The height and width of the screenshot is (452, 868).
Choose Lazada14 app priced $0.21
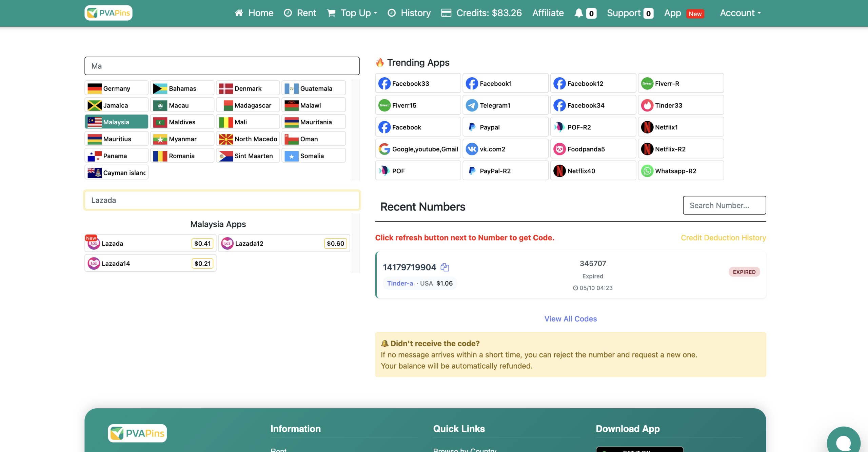pyautogui.click(x=150, y=263)
